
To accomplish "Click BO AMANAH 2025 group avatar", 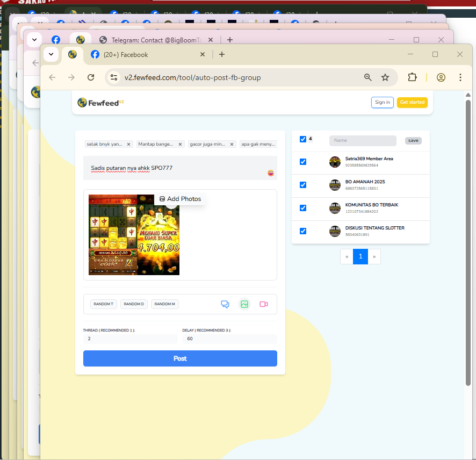I will (x=335, y=185).
